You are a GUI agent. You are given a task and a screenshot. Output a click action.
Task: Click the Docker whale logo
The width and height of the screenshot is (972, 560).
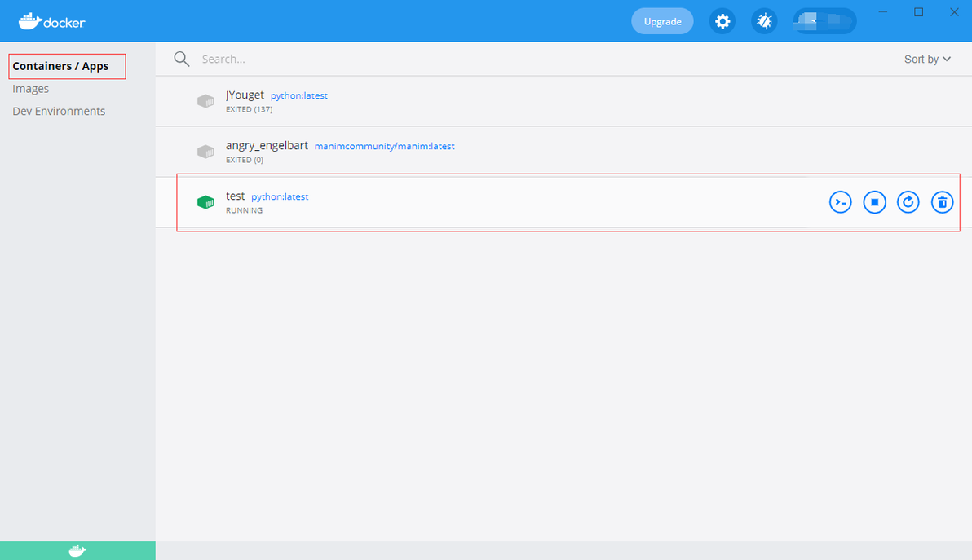51,22
